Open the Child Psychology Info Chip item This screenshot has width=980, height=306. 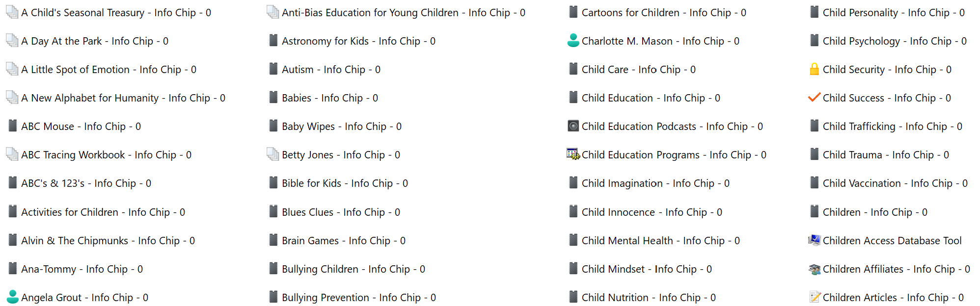[894, 41]
